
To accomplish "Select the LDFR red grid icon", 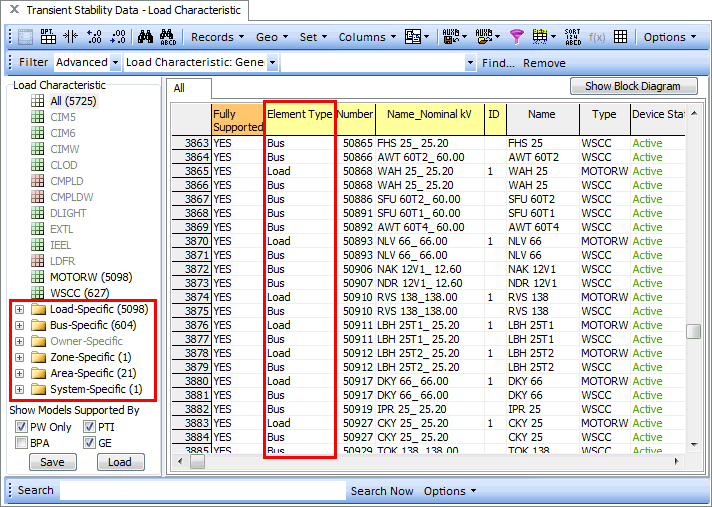I will [x=38, y=261].
